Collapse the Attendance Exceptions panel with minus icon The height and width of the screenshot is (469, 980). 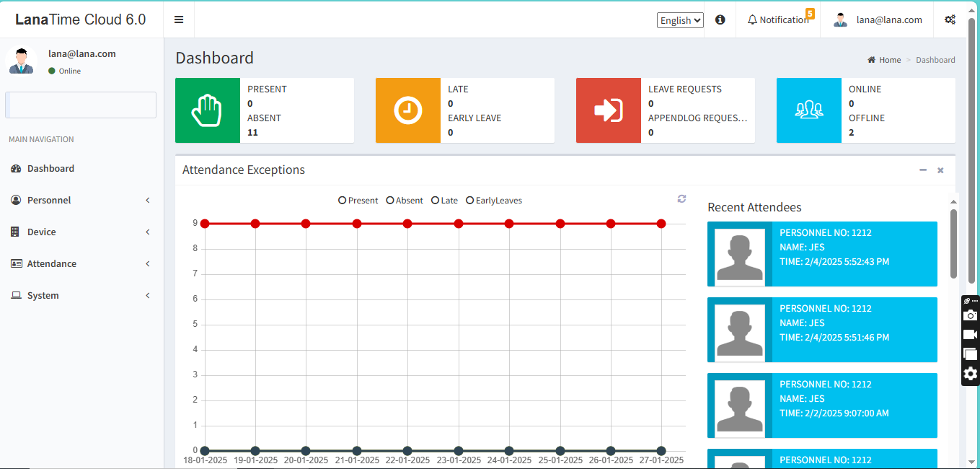pos(923,170)
